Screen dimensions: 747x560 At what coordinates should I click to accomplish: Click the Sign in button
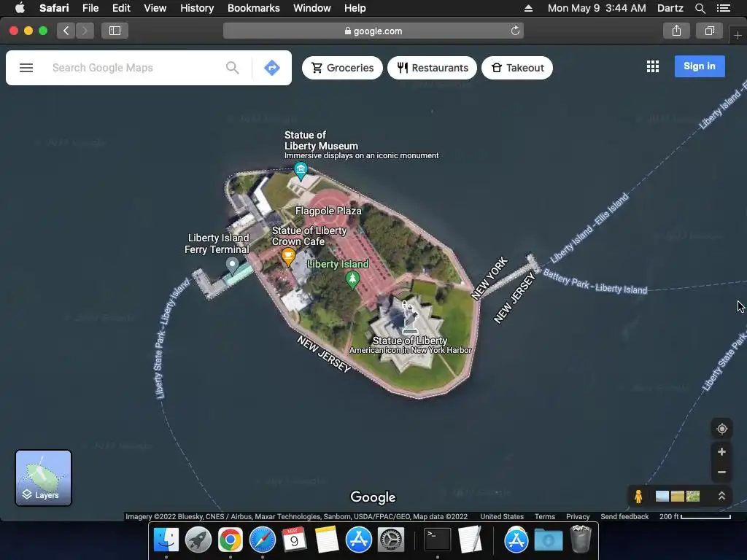[x=700, y=66]
